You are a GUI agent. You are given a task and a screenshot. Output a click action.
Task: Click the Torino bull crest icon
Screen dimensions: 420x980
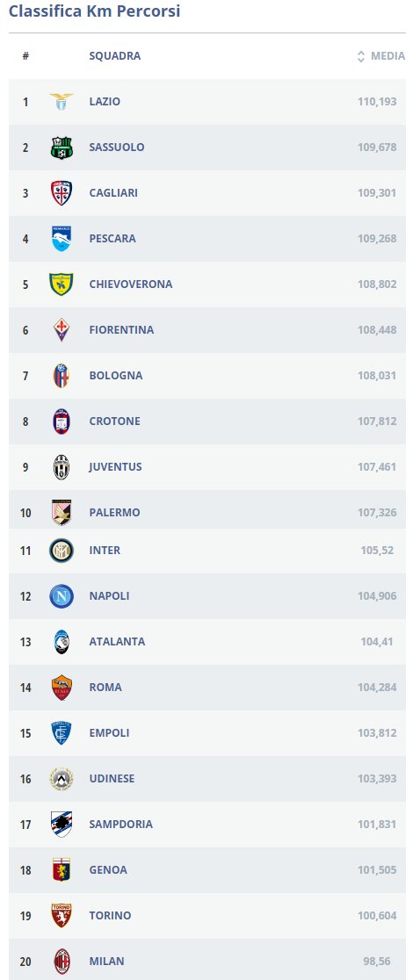(x=62, y=916)
